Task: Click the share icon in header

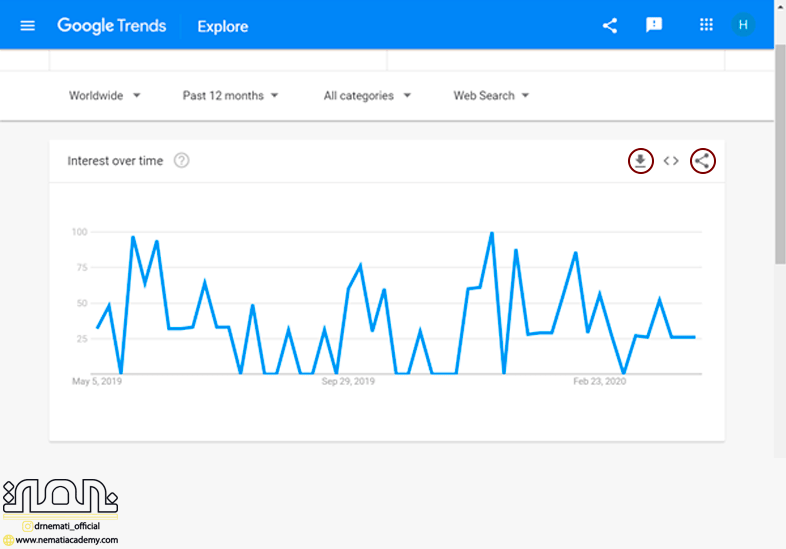Action: pos(610,25)
